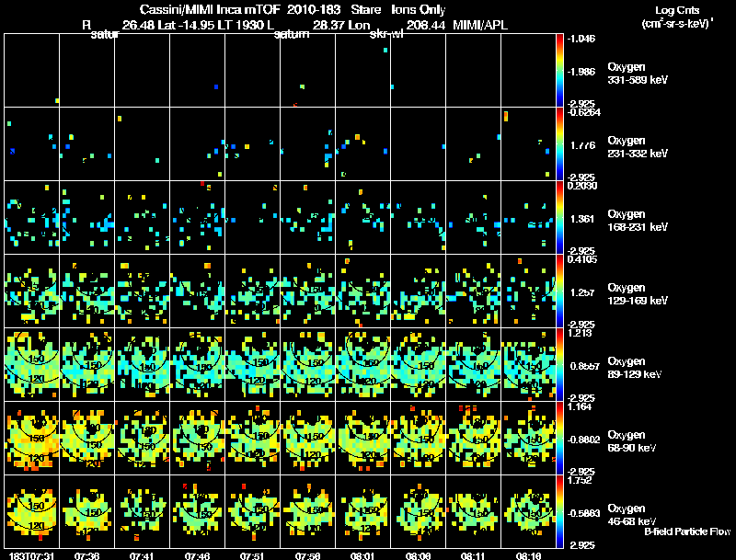Image resolution: width=736 pixels, height=560 pixels.
Task: Open the 68-90 keV panel at 08:16
Action: (529, 439)
